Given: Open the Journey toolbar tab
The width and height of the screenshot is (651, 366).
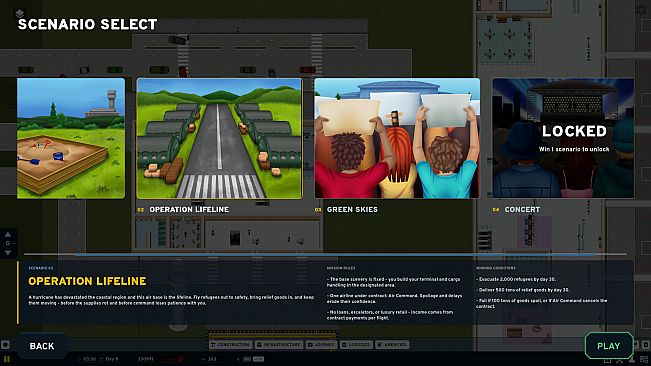Looking at the screenshot, I should point(321,344).
